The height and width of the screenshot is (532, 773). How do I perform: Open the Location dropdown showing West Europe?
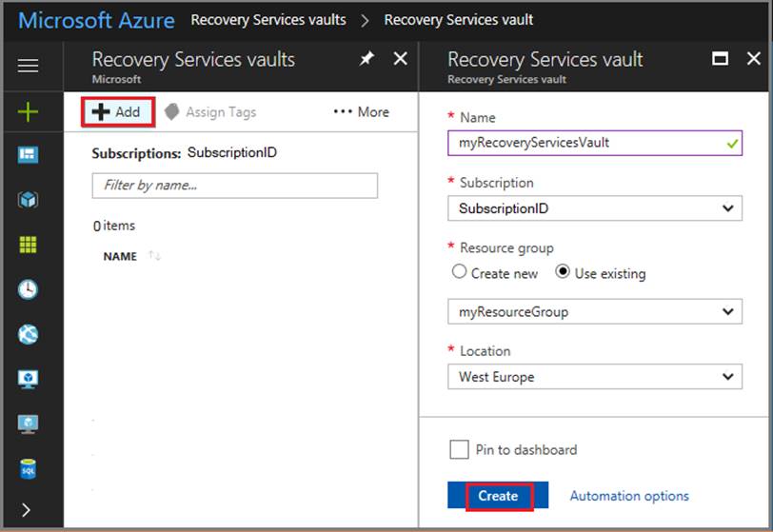pos(594,377)
